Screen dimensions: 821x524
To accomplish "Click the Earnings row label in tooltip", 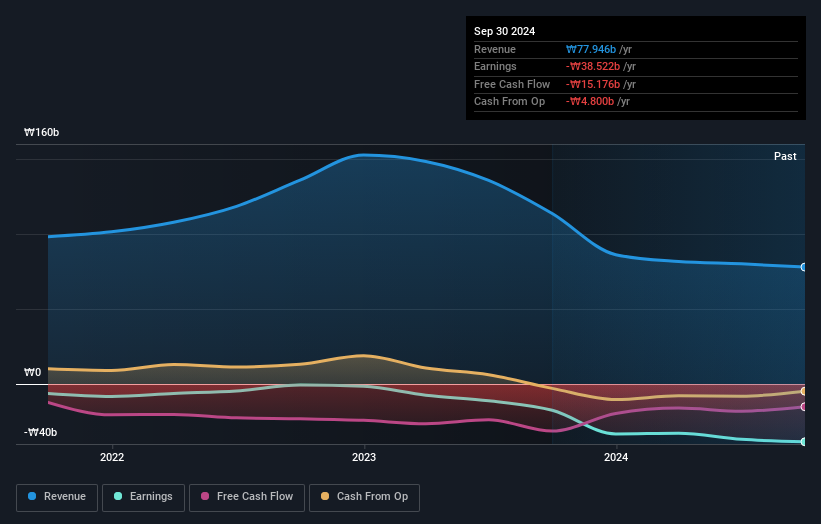I will (495, 66).
